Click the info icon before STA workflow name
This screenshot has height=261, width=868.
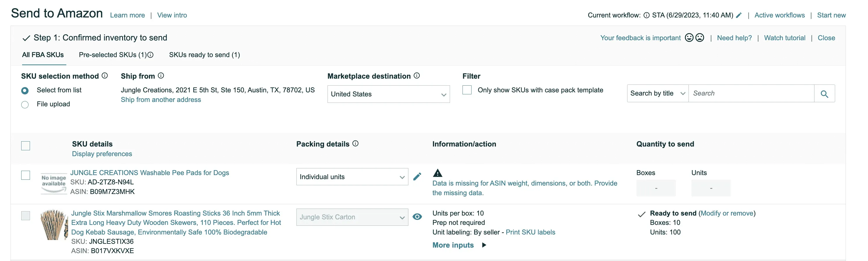646,15
